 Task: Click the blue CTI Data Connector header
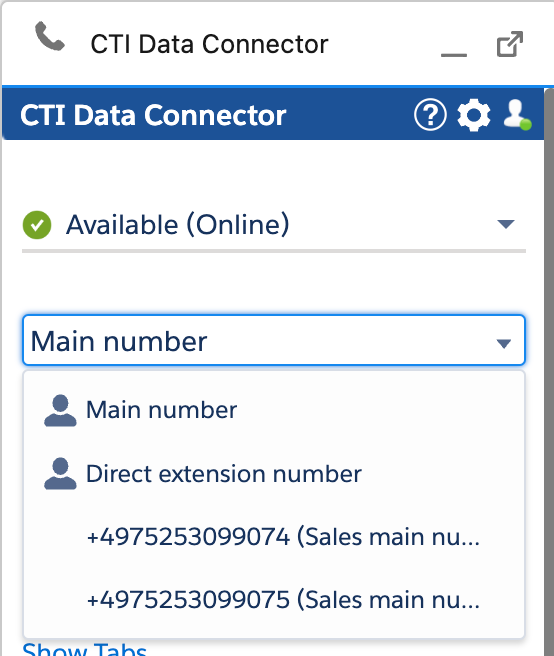273,114
